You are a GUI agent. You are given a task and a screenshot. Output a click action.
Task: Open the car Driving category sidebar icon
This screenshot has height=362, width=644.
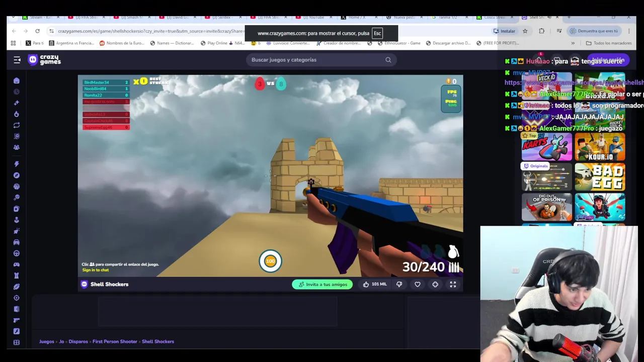point(17,242)
